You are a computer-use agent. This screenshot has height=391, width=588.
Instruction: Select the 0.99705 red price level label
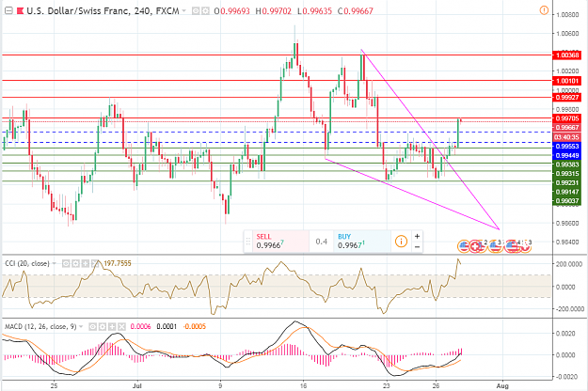[567, 118]
